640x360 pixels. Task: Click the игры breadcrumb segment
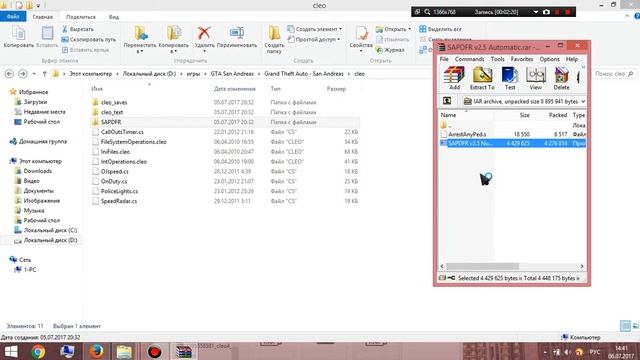click(193, 74)
